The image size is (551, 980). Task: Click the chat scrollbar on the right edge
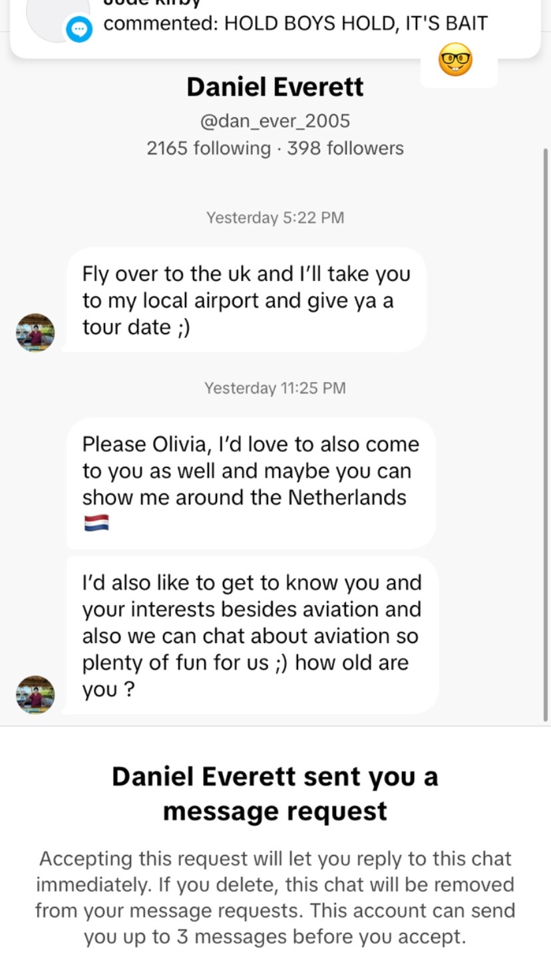[x=546, y=433]
